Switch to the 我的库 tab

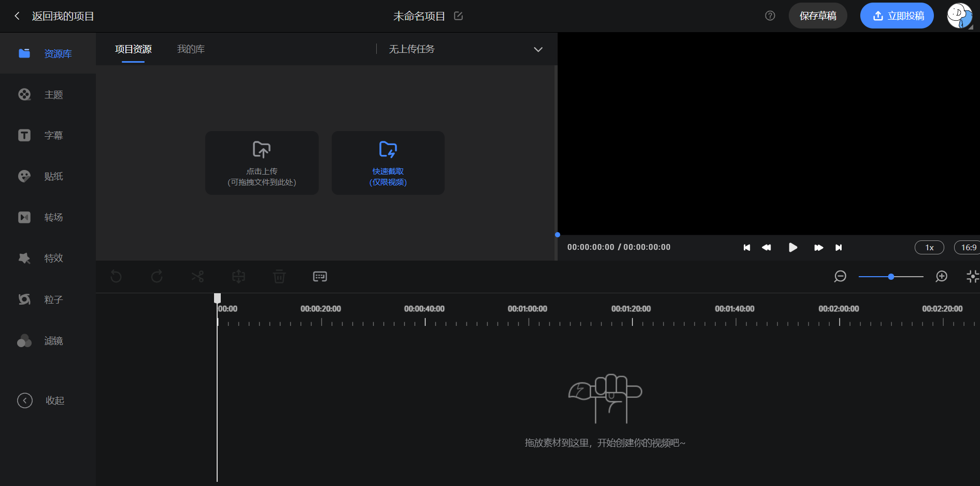coord(191,49)
